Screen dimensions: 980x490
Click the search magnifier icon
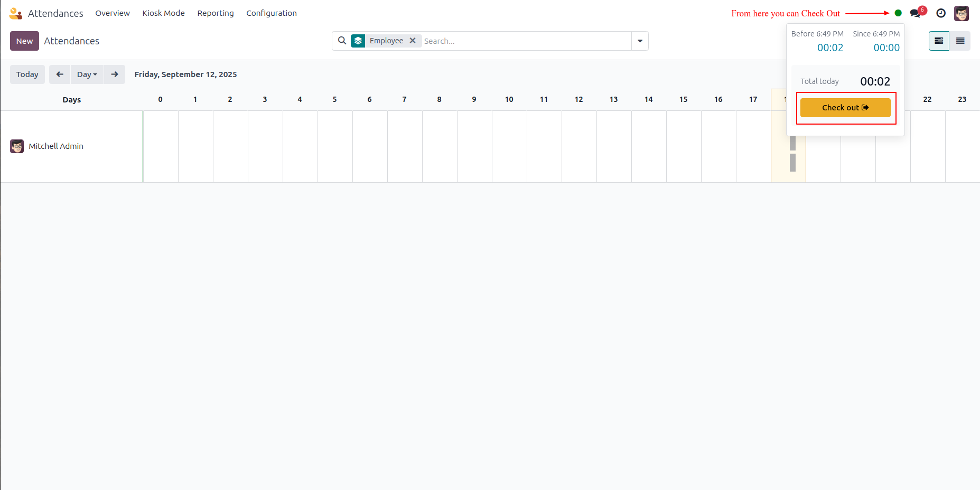[342, 41]
